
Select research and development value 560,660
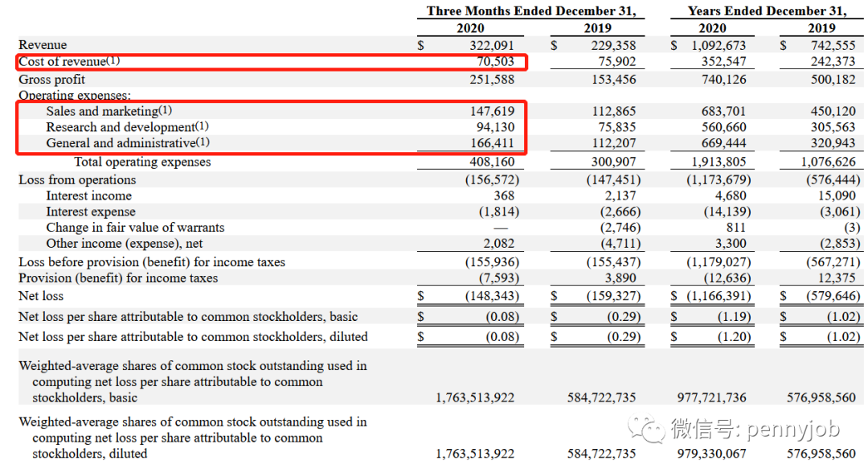[x=724, y=127]
